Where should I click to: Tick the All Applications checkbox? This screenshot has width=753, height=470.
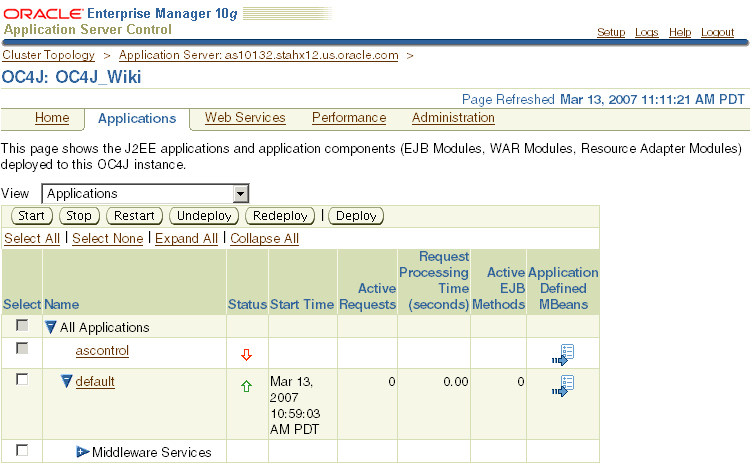22,325
